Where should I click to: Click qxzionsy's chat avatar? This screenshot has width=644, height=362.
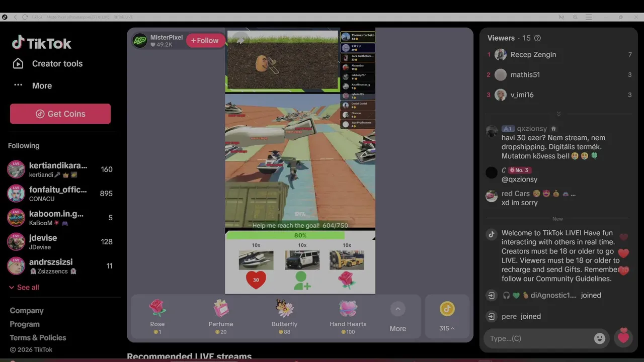[492, 131]
